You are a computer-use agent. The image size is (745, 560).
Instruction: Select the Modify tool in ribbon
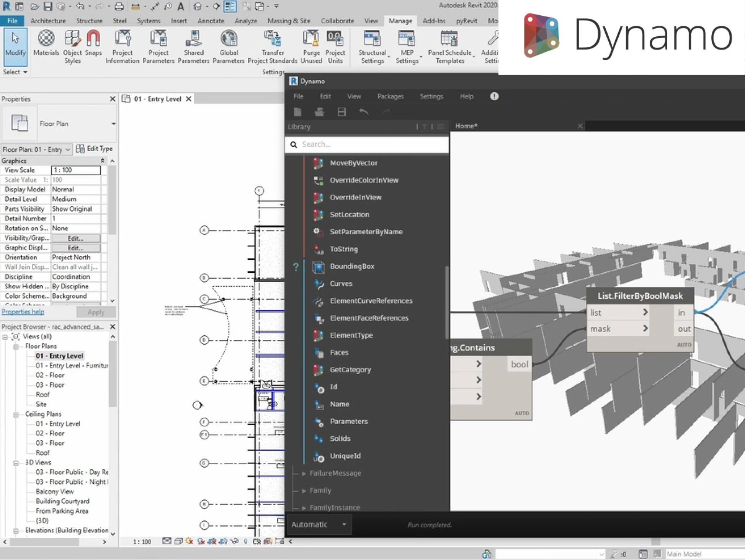pyautogui.click(x=15, y=47)
